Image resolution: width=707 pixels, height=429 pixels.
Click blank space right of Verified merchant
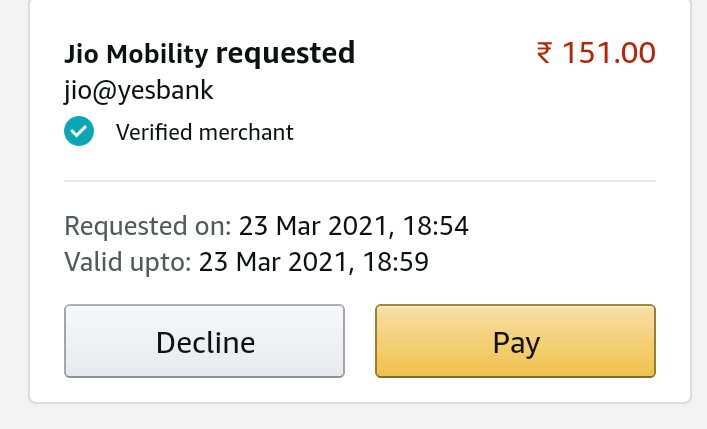tap(473, 133)
